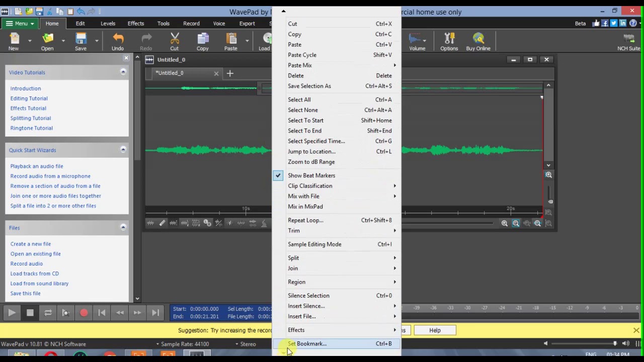Viewport: 644px width, 362px height.
Task: Switch to the Voice ribbon tab
Action: 219,24
